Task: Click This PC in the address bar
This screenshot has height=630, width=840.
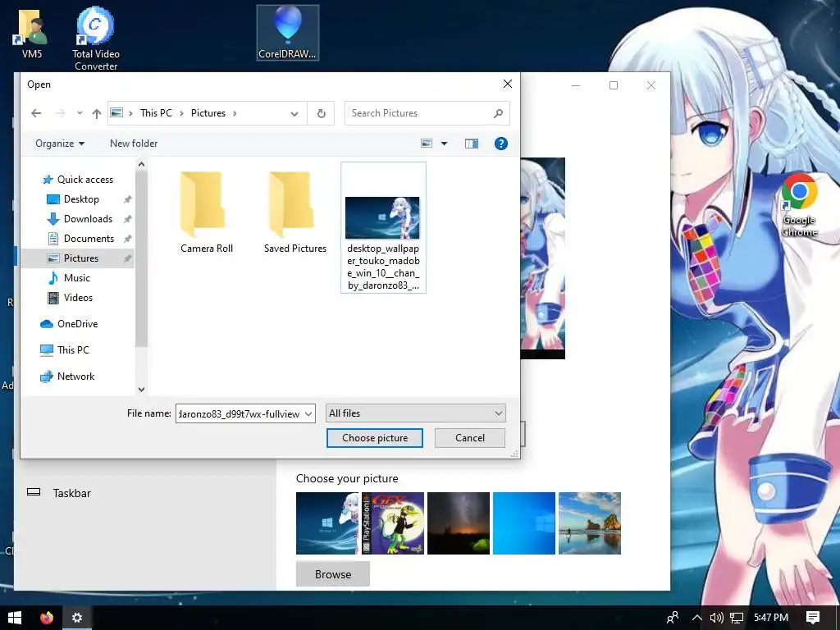Action: point(156,113)
